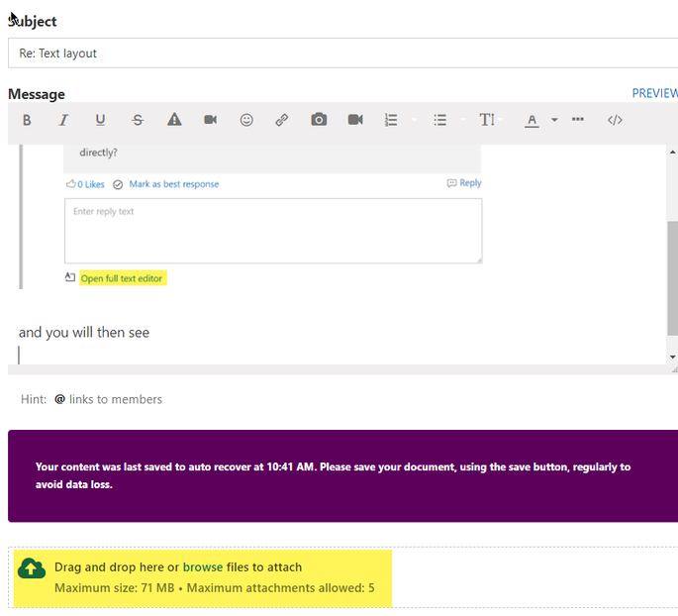Image resolution: width=678 pixels, height=616 pixels.
Task: Underline the selected text
Action: [x=100, y=120]
